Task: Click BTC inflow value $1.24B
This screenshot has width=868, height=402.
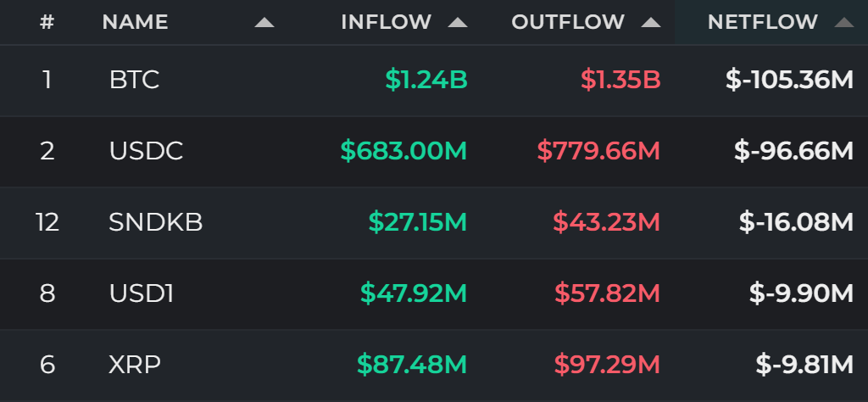Action: coord(426,81)
